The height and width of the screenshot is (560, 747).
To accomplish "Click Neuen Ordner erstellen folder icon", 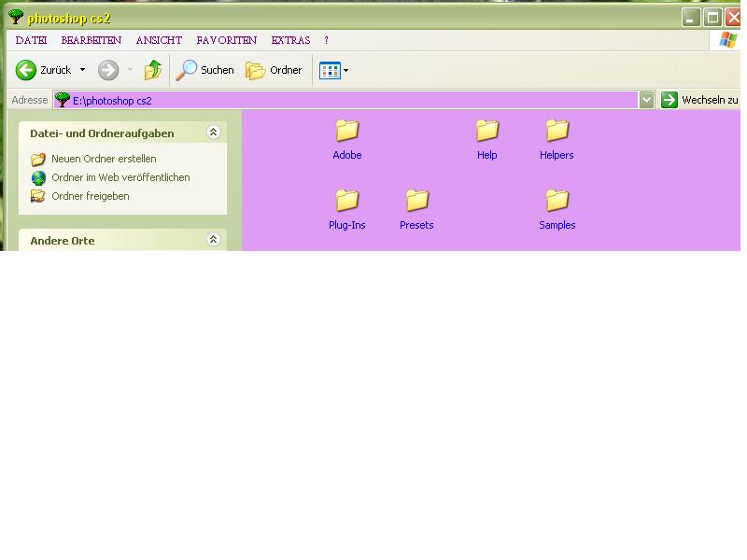I will coord(38,159).
